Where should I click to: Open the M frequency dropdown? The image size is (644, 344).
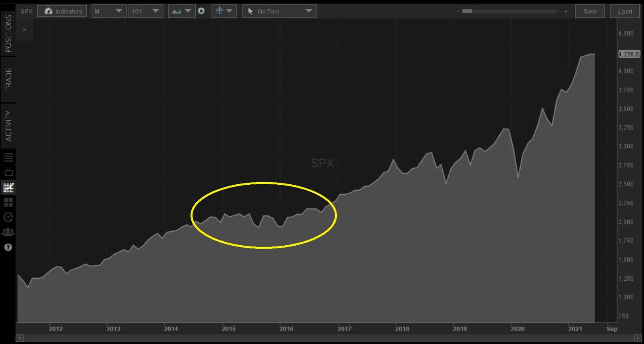[109, 11]
